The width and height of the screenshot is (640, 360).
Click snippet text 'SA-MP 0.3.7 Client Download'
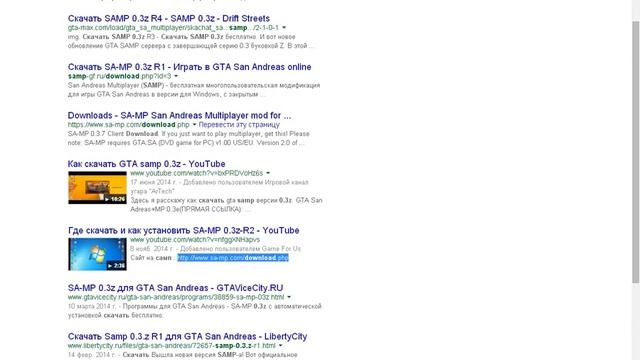113,134
